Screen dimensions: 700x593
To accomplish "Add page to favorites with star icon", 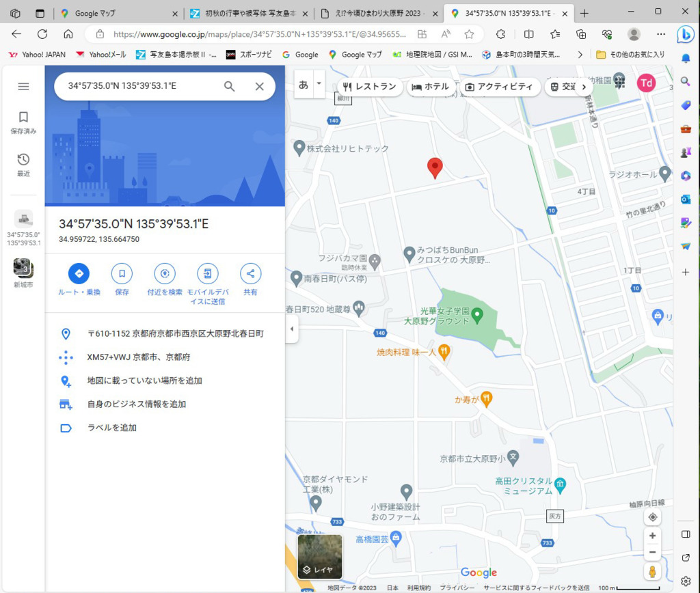I will pos(469,34).
